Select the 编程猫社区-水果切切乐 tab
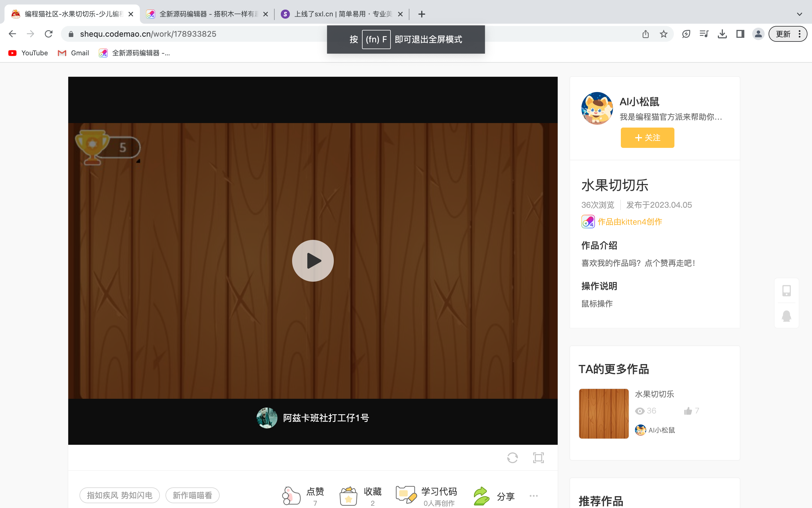Image resolution: width=812 pixels, height=508 pixels. point(72,14)
